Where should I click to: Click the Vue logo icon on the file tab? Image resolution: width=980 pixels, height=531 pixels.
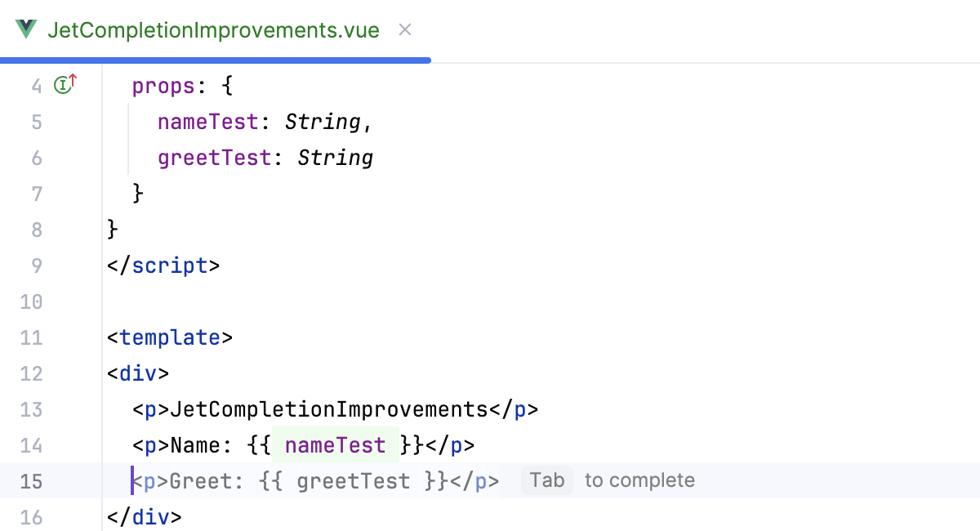point(26,29)
